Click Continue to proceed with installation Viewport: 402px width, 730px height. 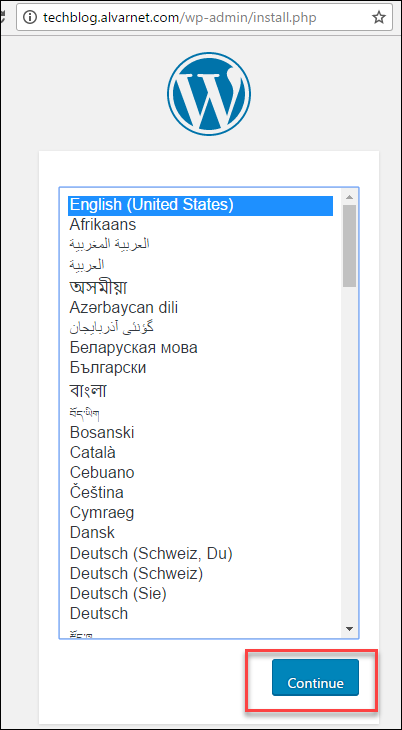[x=315, y=683]
